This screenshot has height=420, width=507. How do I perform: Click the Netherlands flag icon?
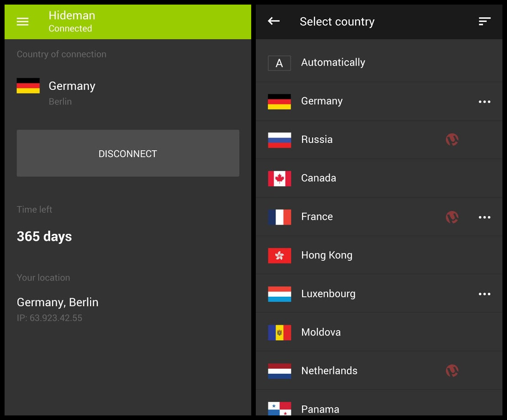[280, 371]
